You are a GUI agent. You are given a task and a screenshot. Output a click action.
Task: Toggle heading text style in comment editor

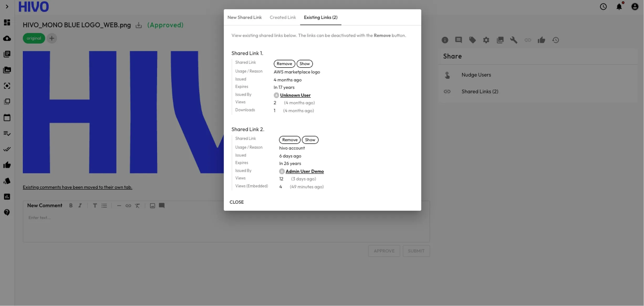coord(95,206)
